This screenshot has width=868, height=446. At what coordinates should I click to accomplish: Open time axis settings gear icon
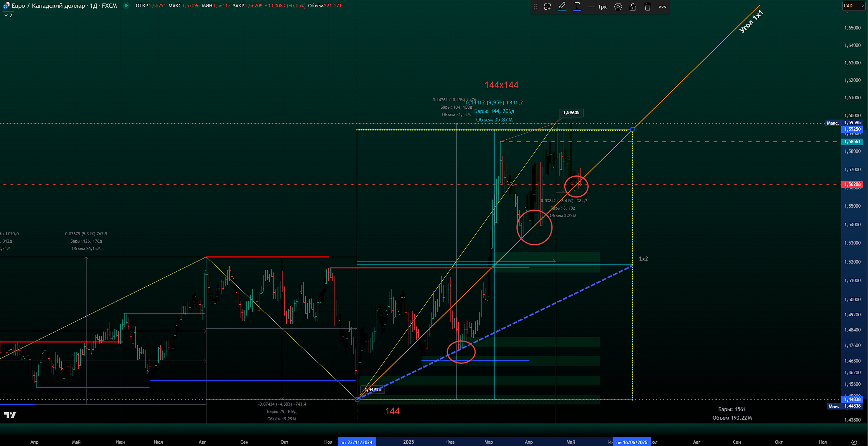pos(854,442)
